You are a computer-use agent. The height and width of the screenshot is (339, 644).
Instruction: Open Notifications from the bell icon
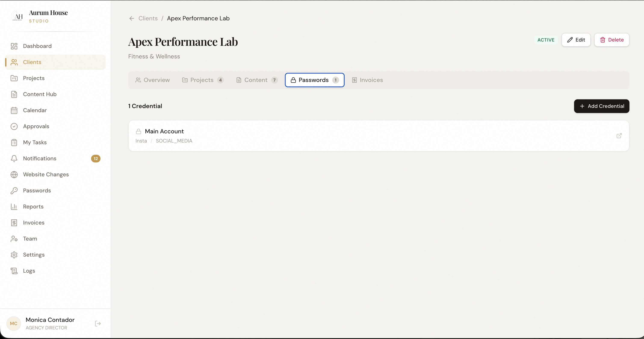14,158
